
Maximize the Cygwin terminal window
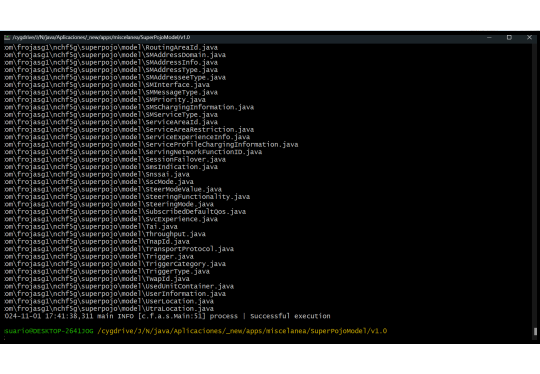tap(509, 37)
